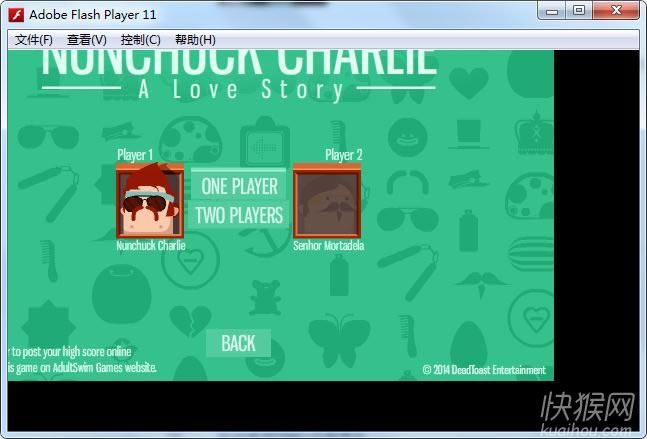
Task: Maximize the Flash Player window
Action: click(x=579, y=11)
